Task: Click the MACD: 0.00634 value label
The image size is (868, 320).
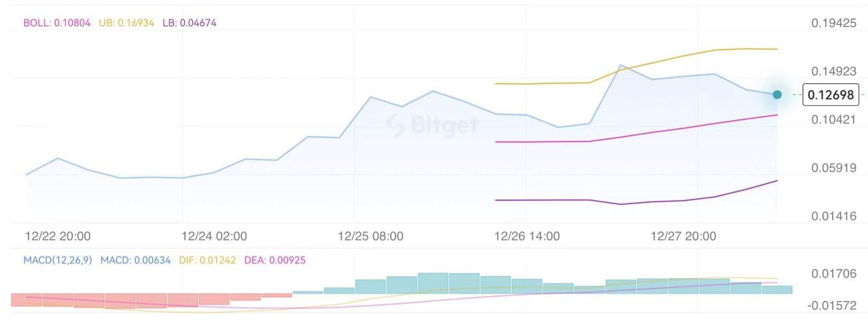Action: tap(136, 260)
